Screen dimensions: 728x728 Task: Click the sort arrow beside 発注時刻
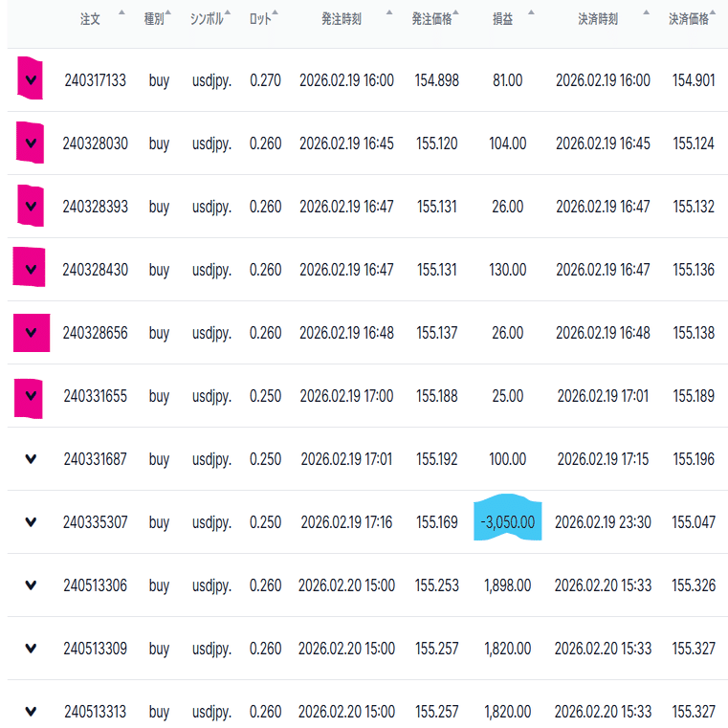[x=388, y=13]
